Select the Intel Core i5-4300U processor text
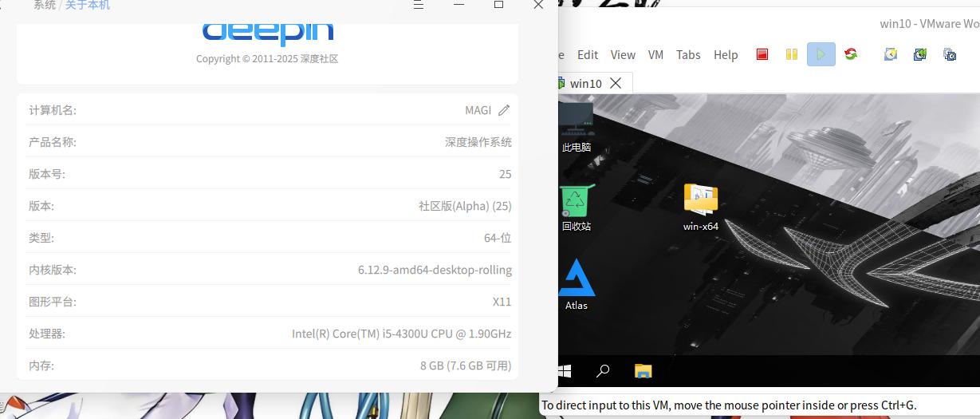This screenshot has height=419, width=980. click(x=401, y=334)
